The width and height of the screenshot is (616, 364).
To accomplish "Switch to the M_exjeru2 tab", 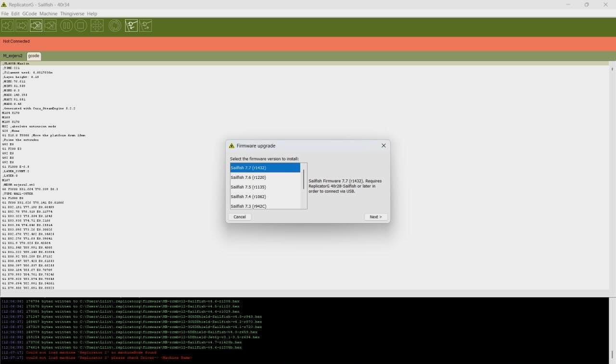I will click(13, 56).
